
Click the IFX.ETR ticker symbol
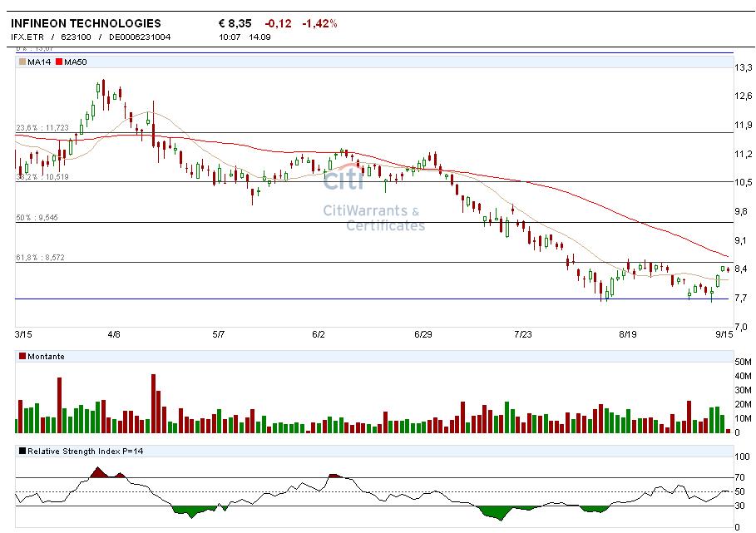[x=27, y=37]
